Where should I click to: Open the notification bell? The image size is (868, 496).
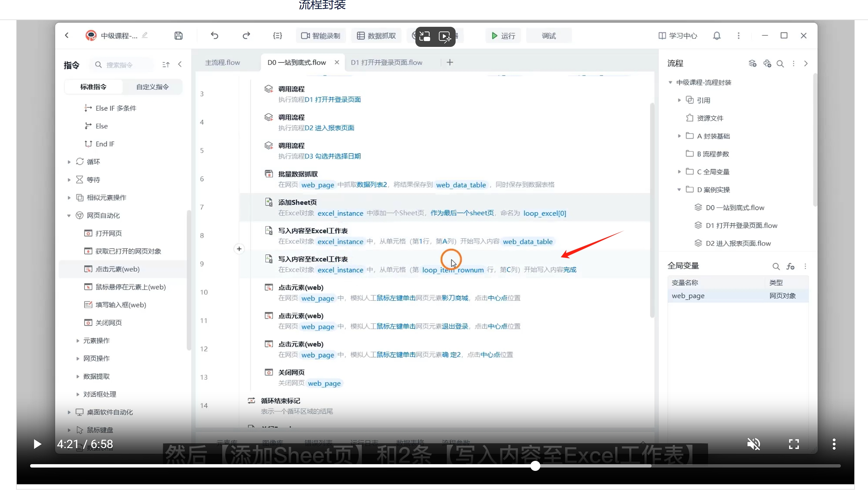tap(717, 36)
